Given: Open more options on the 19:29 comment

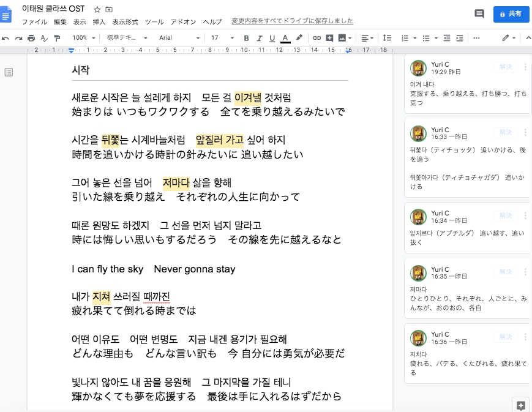Looking at the screenshot, I should coord(525,67).
